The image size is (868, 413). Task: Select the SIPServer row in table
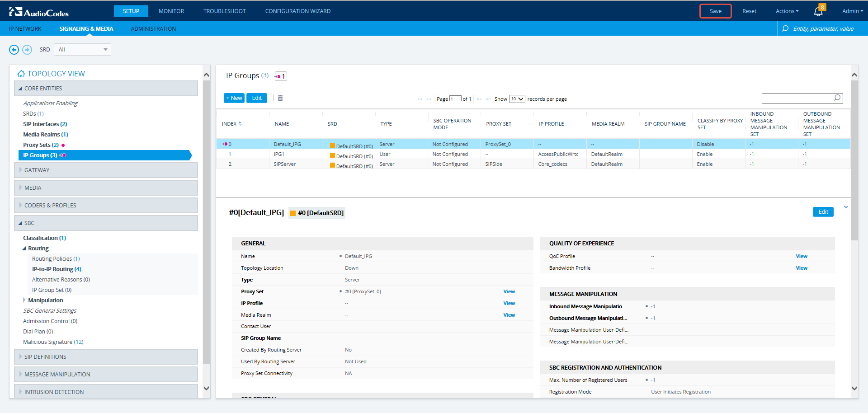pos(285,164)
